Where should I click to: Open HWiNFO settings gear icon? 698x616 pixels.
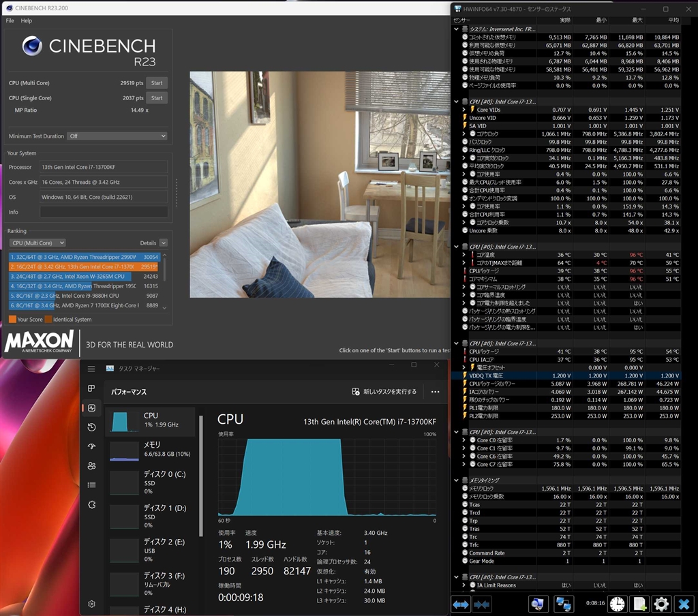661,604
